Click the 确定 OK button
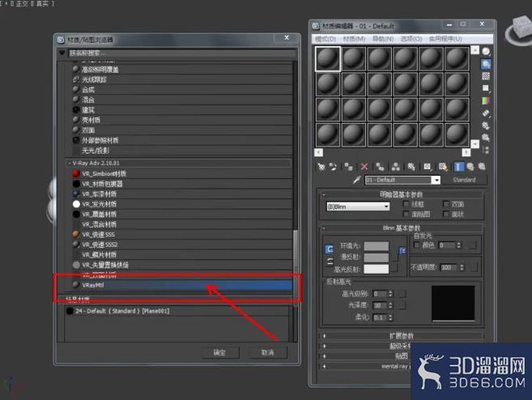Image resolution: width=532 pixels, height=400 pixels. [220, 352]
